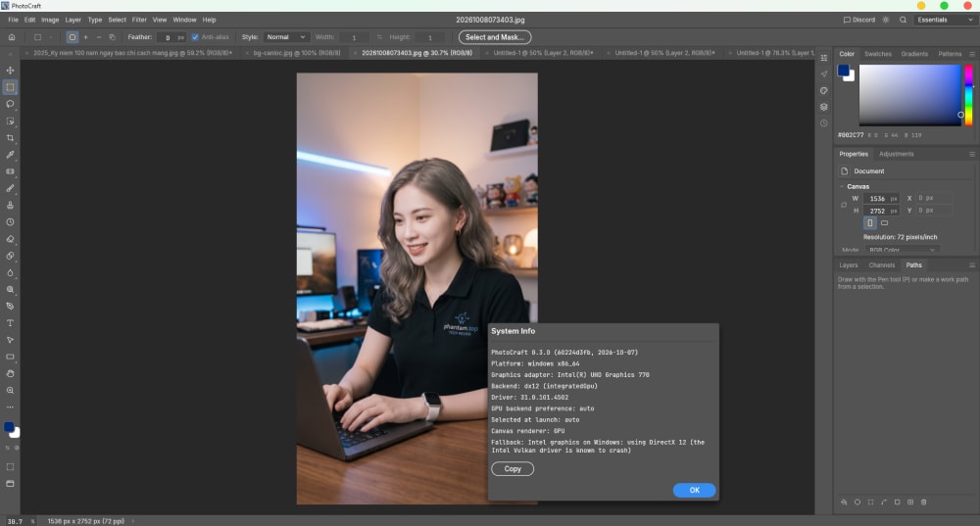Select the Path Selection arrow tool
This screenshot has width=980, height=526.
click(x=10, y=340)
